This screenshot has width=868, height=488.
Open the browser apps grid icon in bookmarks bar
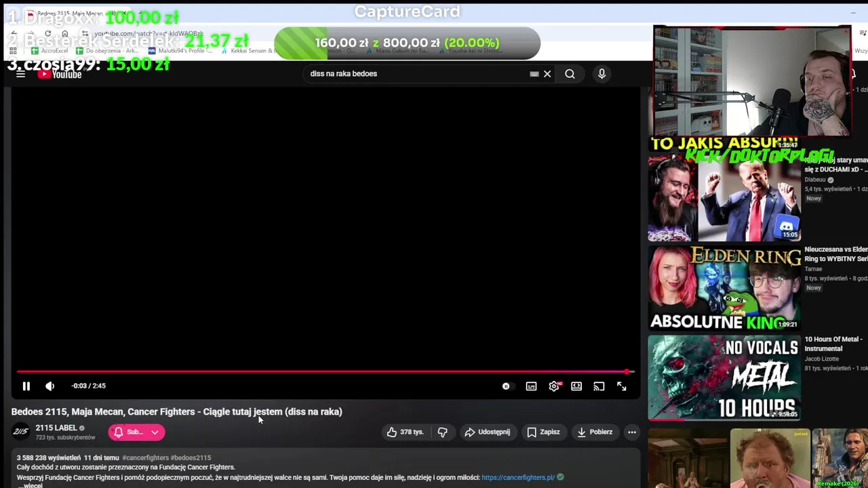[13, 51]
